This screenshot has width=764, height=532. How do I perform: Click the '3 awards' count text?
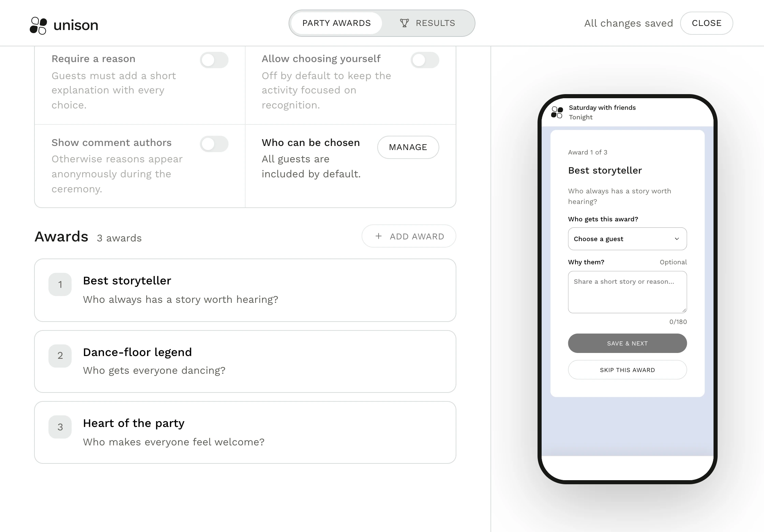click(119, 238)
